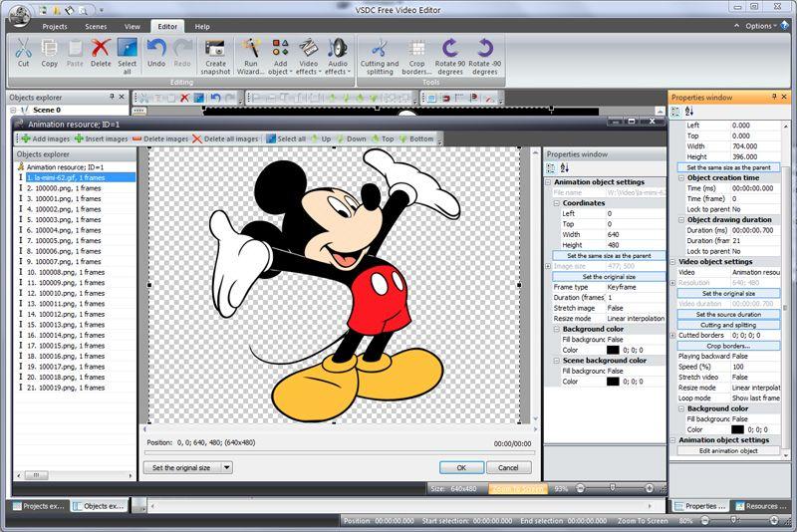Click Delete images in animation toolbar

click(x=160, y=138)
